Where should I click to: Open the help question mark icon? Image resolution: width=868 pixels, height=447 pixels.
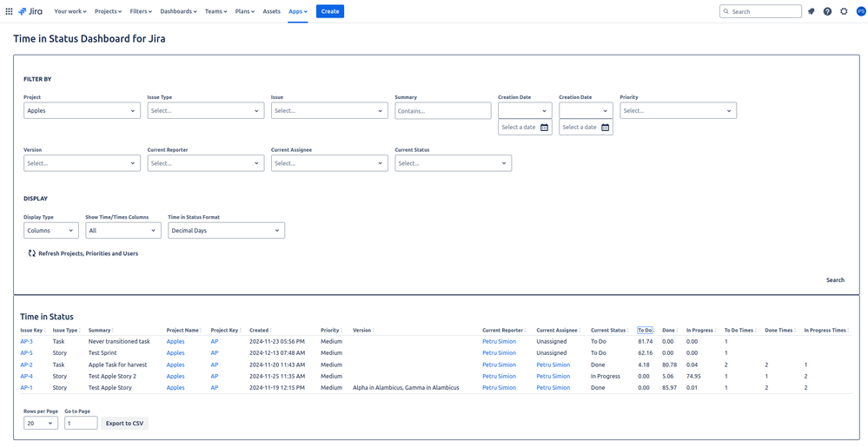pos(827,11)
